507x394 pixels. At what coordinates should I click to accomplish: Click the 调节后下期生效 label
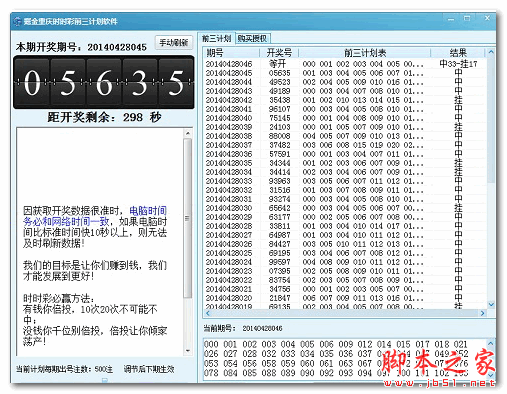149,369
